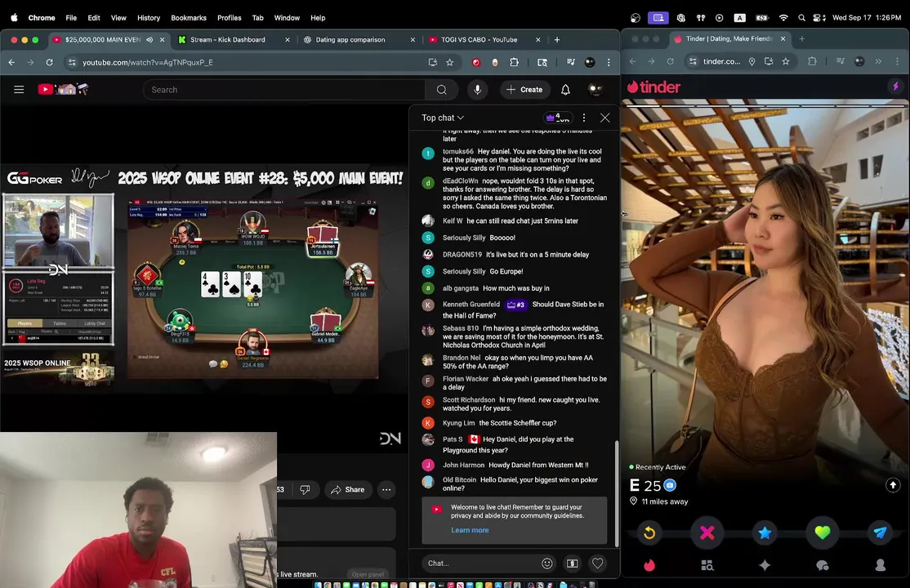This screenshot has height=588, width=910.
Task: Close the live chat panel
Action: point(604,118)
